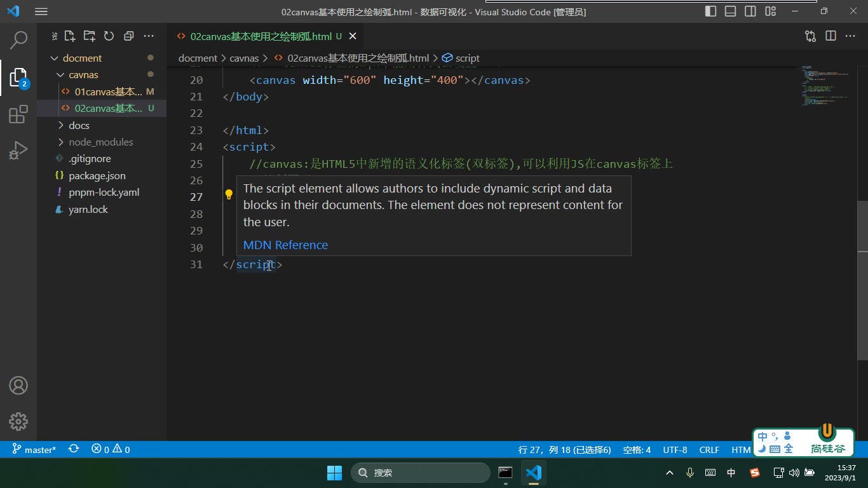Split the editor to the right
This screenshot has height=488, width=868.
pyautogui.click(x=831, y=36)
